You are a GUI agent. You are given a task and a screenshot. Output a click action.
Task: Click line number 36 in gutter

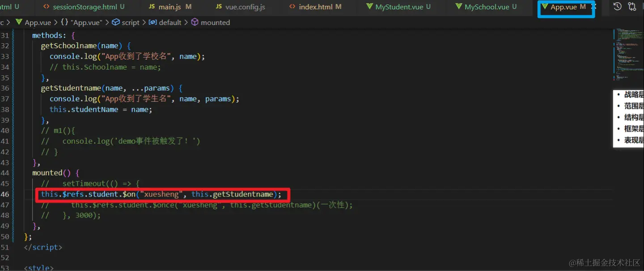click(x=5, y=88)
